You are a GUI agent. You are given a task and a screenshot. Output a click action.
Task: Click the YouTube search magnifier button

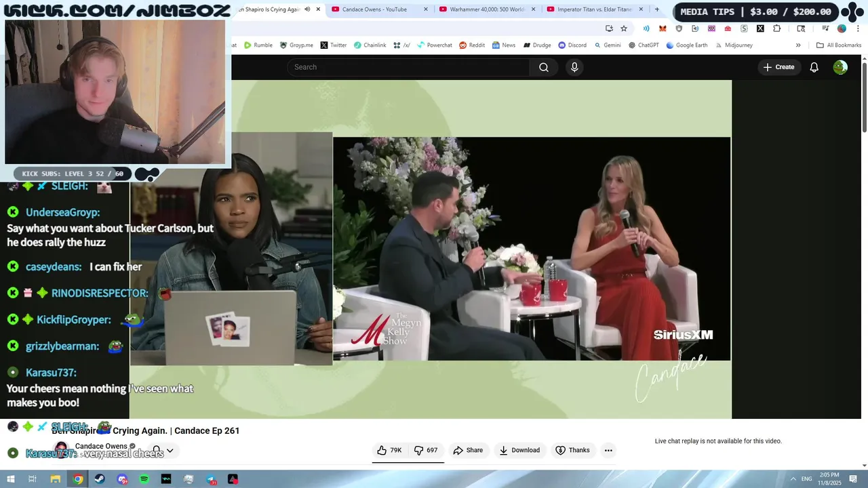tap(544, 67)
